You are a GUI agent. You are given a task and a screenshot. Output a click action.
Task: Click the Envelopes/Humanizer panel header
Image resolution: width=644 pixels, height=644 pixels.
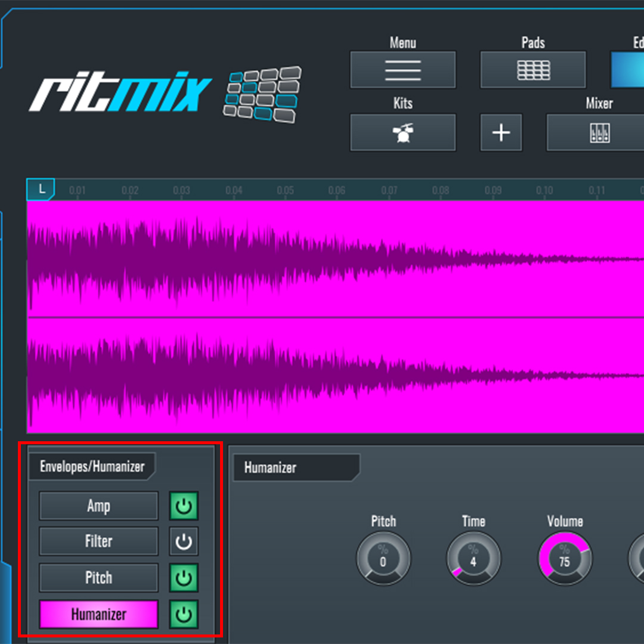pyautogui.click(x=92, y=466)
